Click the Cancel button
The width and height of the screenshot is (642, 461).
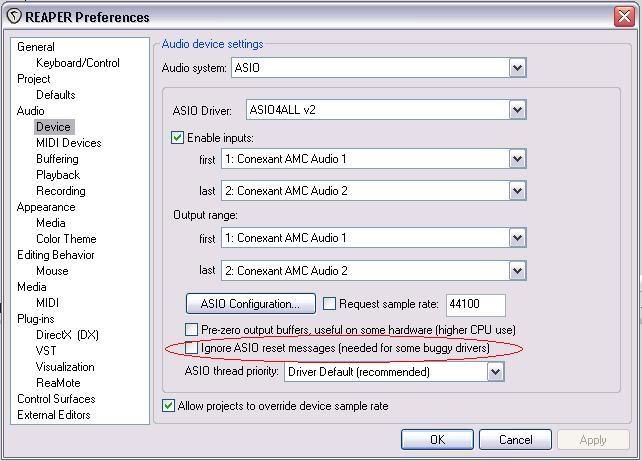click(x=515, y=439)
